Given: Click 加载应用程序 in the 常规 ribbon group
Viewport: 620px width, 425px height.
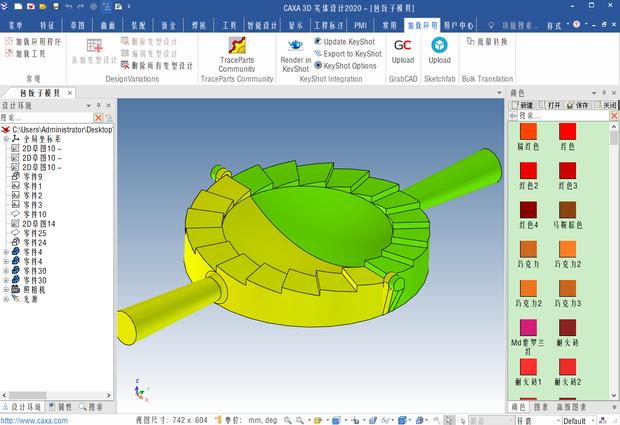Looking at the screenshot, I should [x=33, y=42].
